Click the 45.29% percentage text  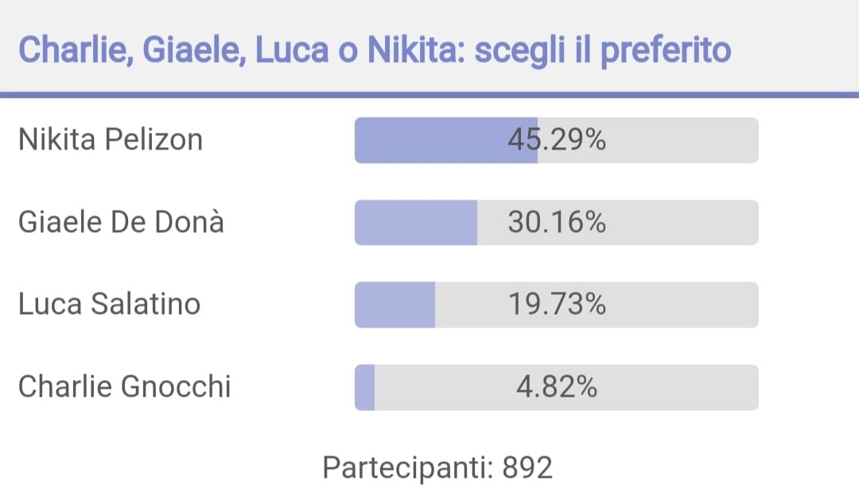coord(557,140)
